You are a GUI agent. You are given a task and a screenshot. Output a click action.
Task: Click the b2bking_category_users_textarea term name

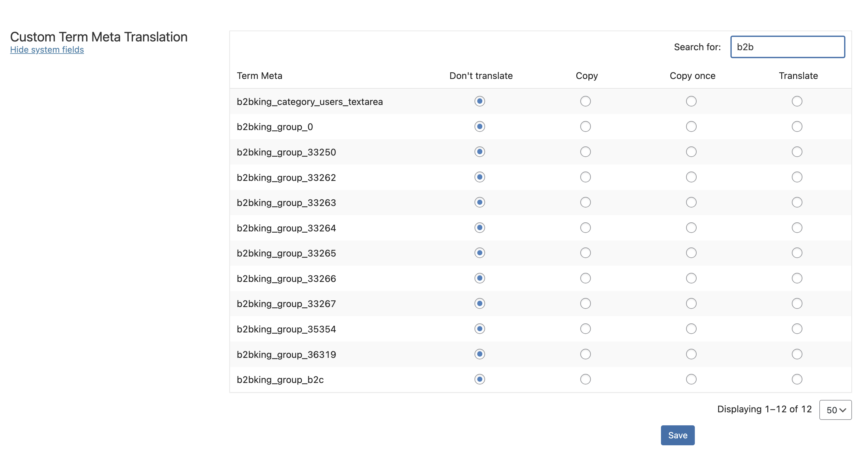pos(310,102)
